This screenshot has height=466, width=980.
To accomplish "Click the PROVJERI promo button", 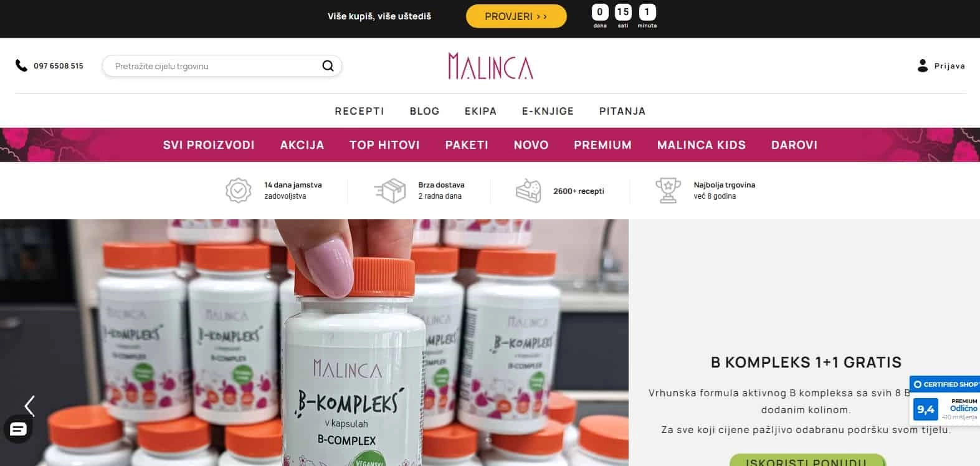I will 516,16.
